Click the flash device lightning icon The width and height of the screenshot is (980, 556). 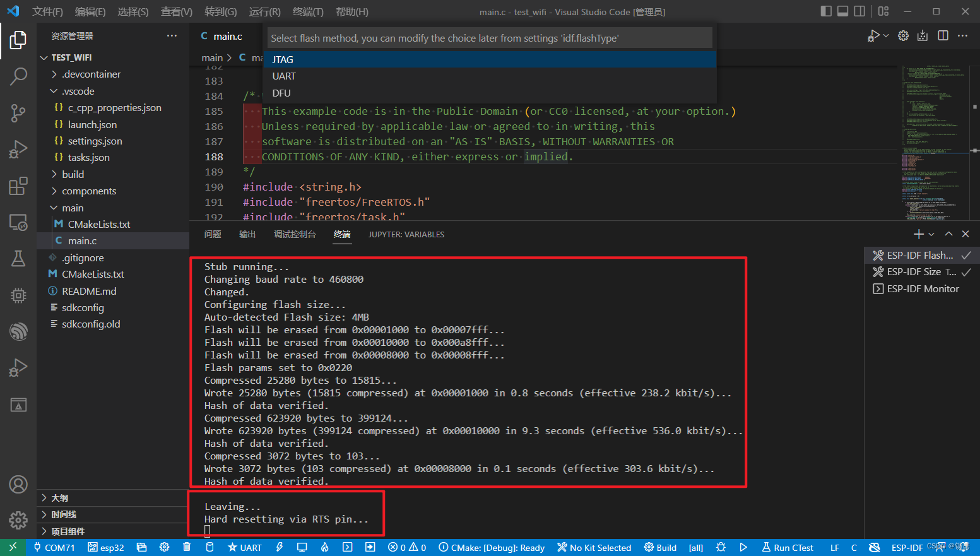(x=279, y=547)
